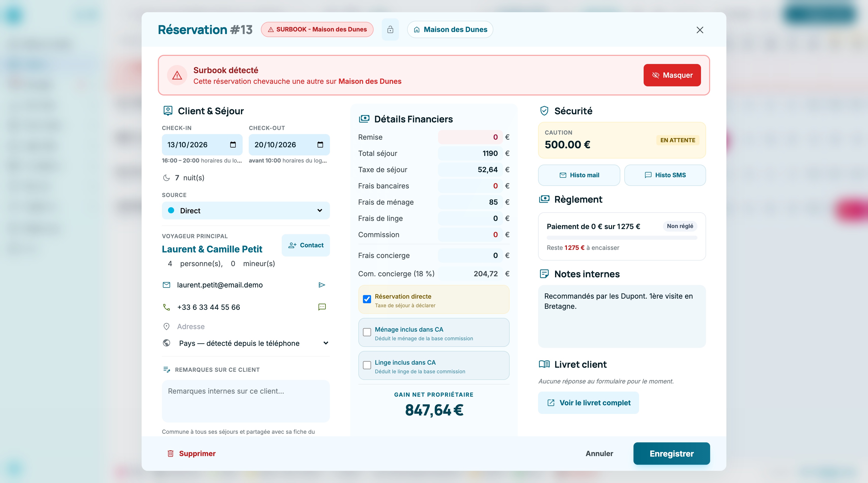Click the lock icon next to the SURBOOK badge
This screenshot has height=483, width=868.
click(x=390, y=29)
